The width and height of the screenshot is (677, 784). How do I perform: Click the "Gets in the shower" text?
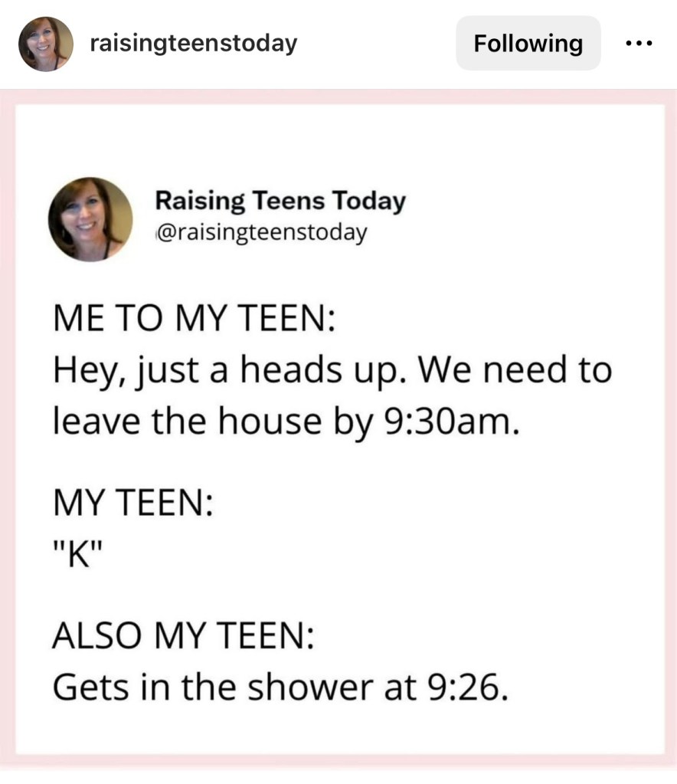[x=210, y=687]
